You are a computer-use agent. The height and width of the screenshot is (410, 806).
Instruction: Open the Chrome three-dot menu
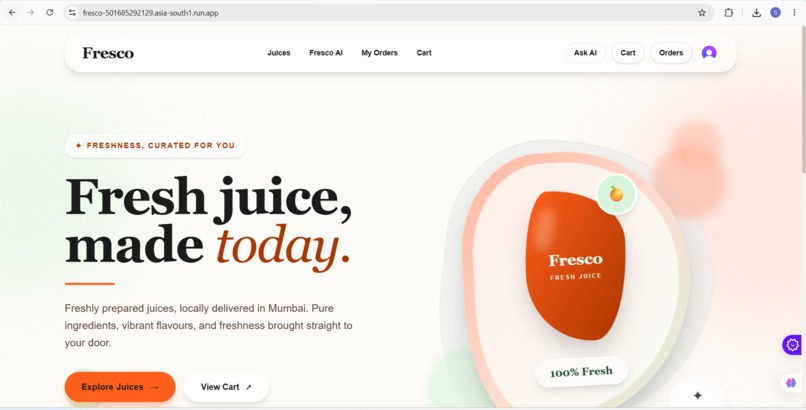pos(794,13)
